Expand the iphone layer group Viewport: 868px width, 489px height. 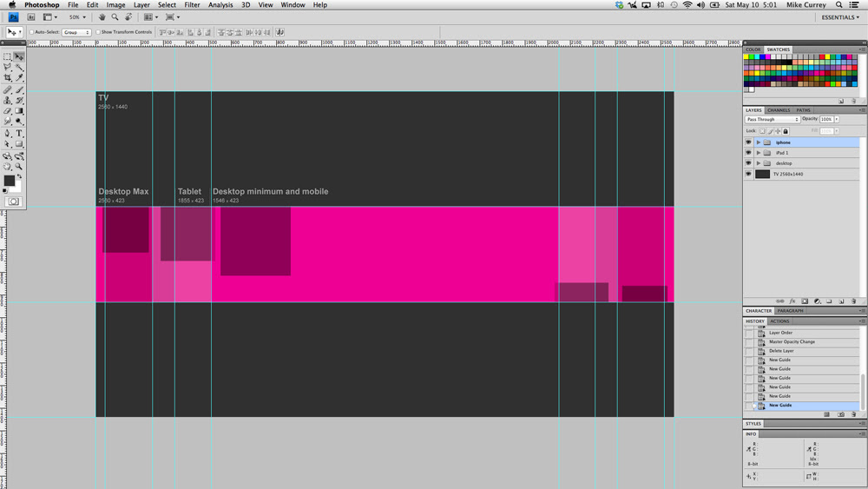pos(759,142)
